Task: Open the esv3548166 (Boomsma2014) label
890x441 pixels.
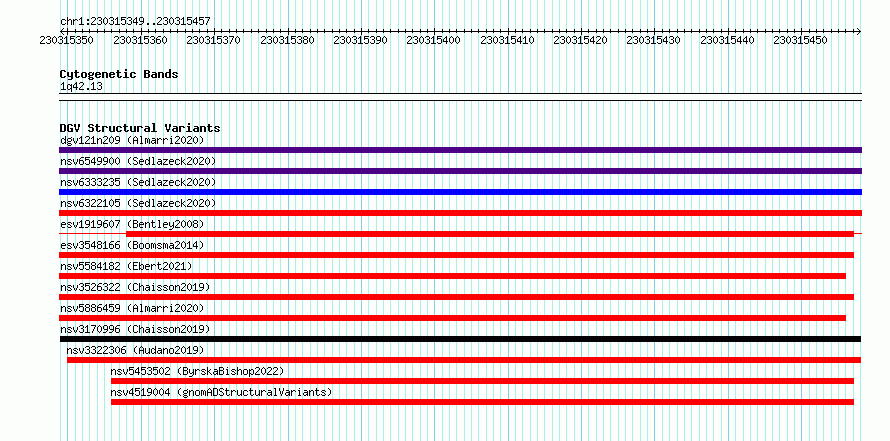Action: (x=132, y=245)
